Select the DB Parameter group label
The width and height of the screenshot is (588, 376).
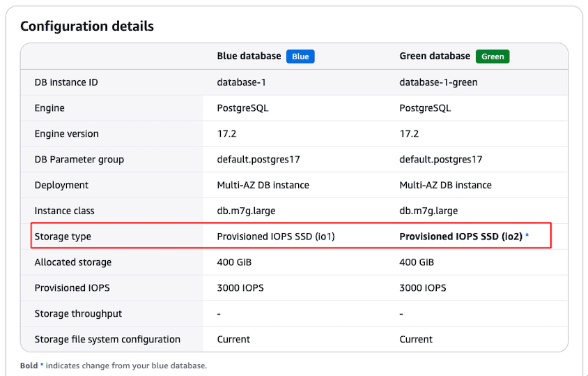[79, 160]
